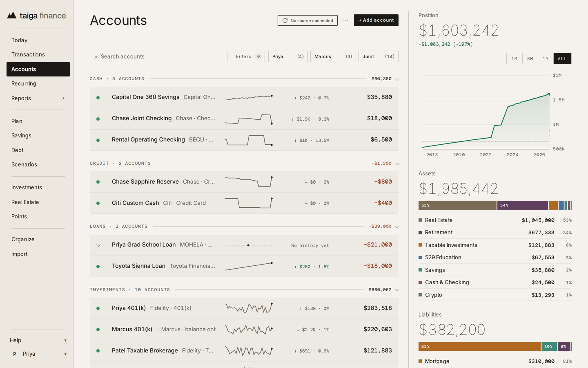
Task: Click the Retirement 34% asset bar segment
Action: [523, 205]
